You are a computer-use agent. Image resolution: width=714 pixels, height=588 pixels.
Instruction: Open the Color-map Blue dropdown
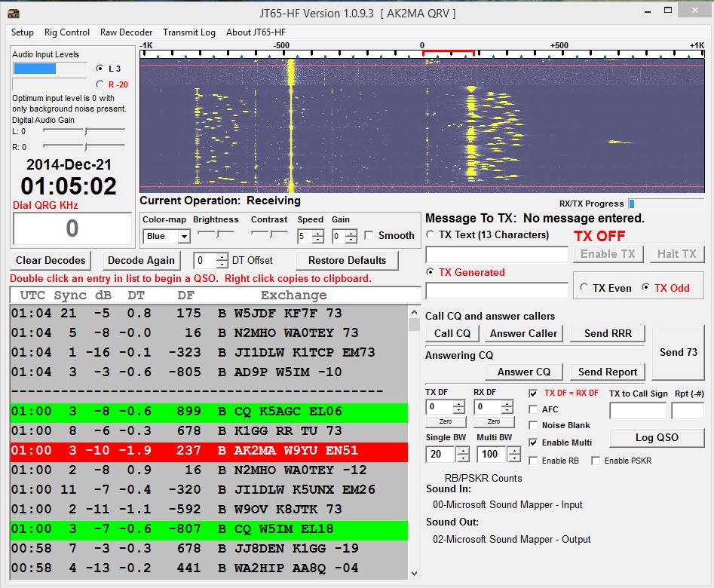[x=184, y=236]
